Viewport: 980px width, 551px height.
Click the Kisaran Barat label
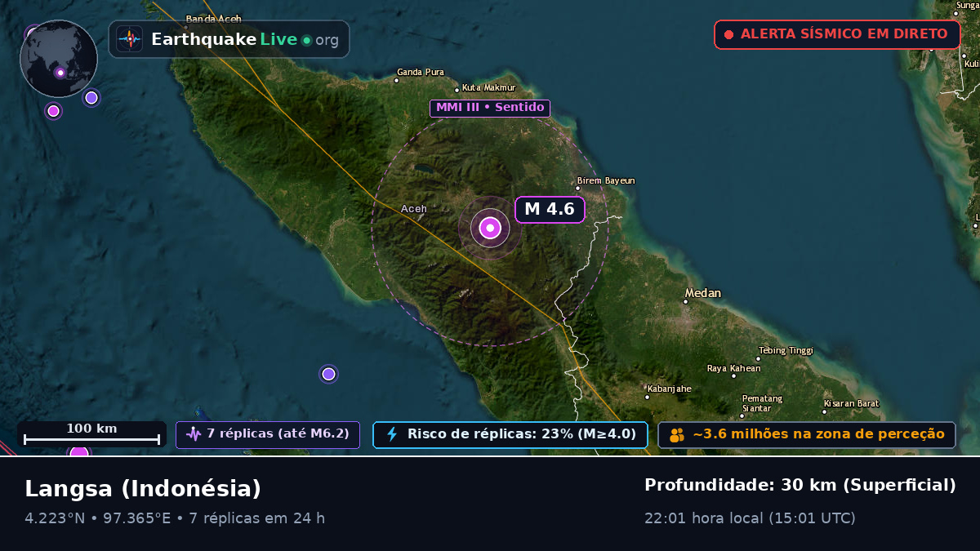coord(851,403)
